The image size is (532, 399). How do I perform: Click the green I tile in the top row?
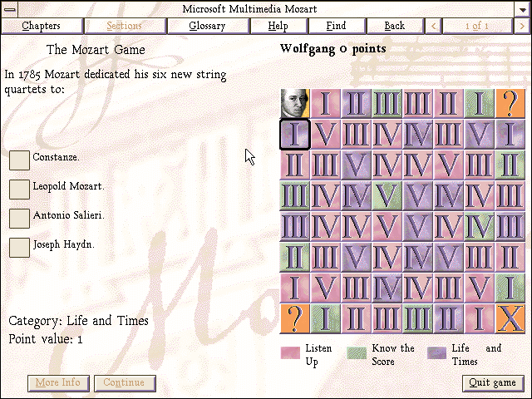[479, 103]
